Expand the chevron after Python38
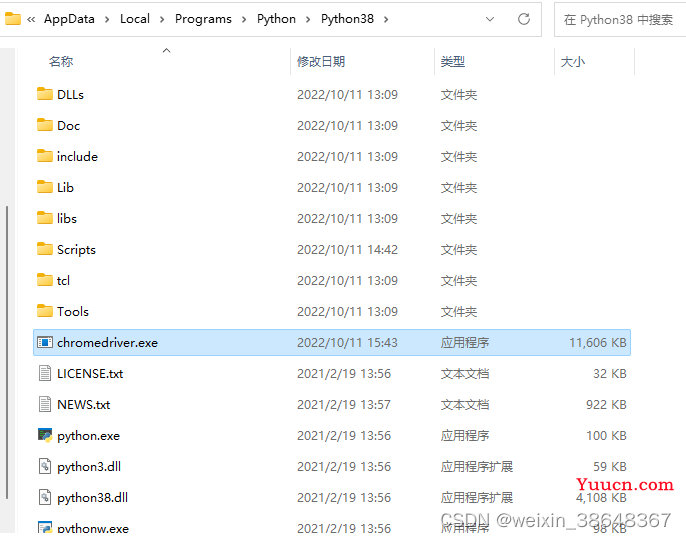 pyautogui.click(x=386, y=20)
